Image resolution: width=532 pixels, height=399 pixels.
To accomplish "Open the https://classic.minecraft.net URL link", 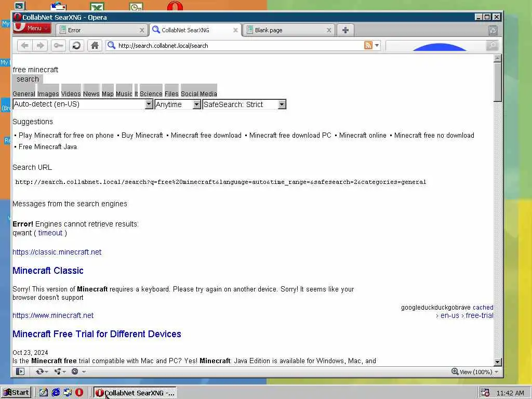I will 57,252.
